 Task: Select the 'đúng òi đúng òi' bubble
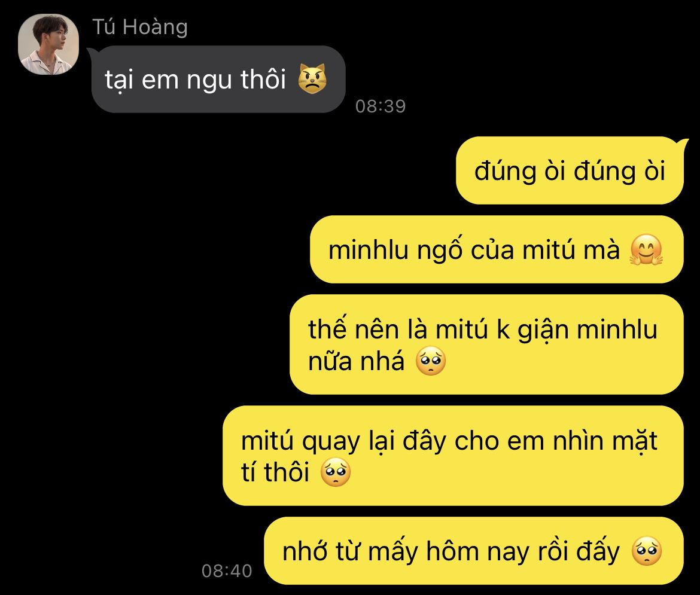pos(570,170)
